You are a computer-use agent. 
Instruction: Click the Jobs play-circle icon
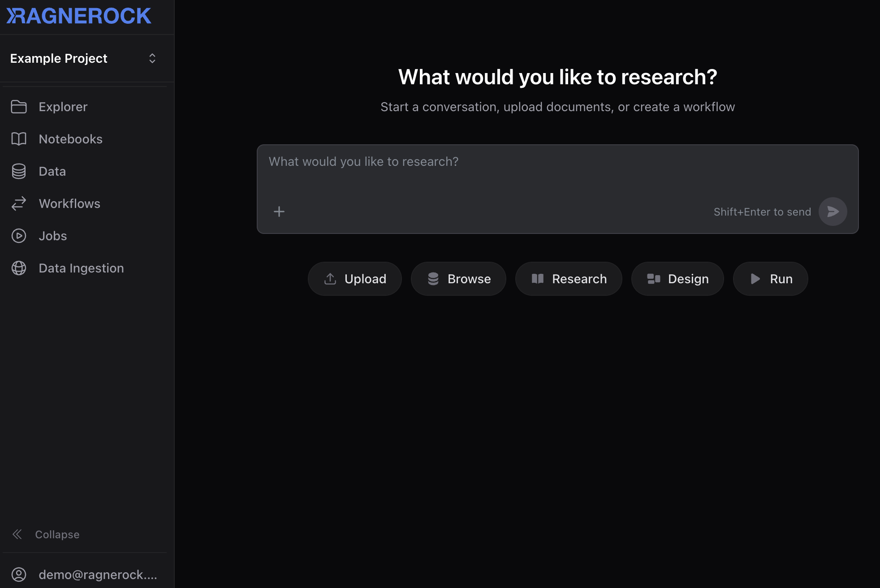[x=19, y=236]
